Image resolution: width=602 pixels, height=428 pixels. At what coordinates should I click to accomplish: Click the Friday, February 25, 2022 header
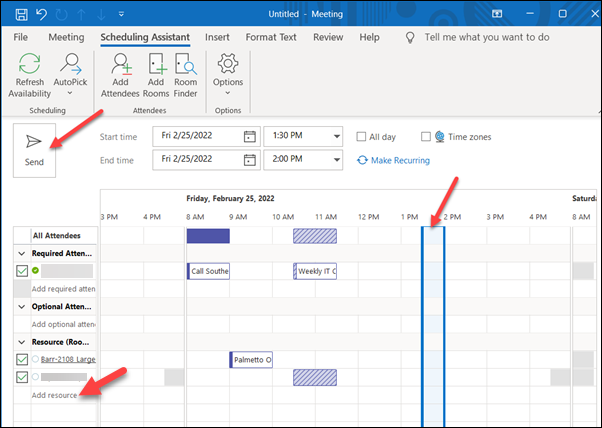[230, 198]
